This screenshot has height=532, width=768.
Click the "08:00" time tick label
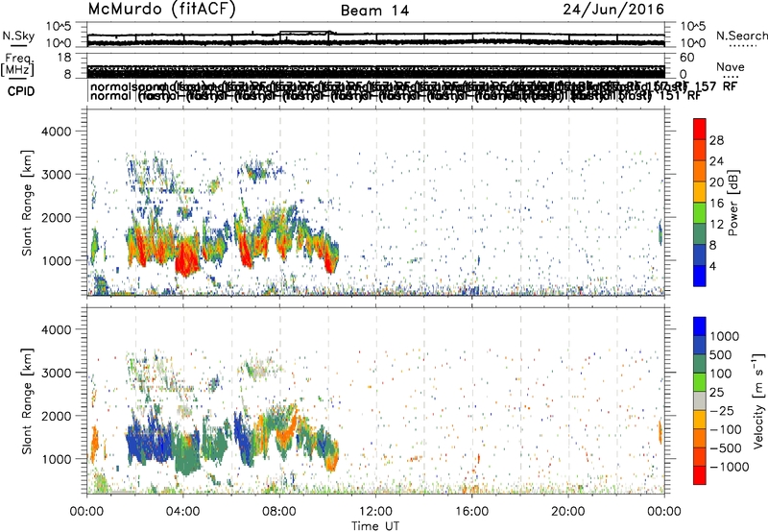point(278,512)
